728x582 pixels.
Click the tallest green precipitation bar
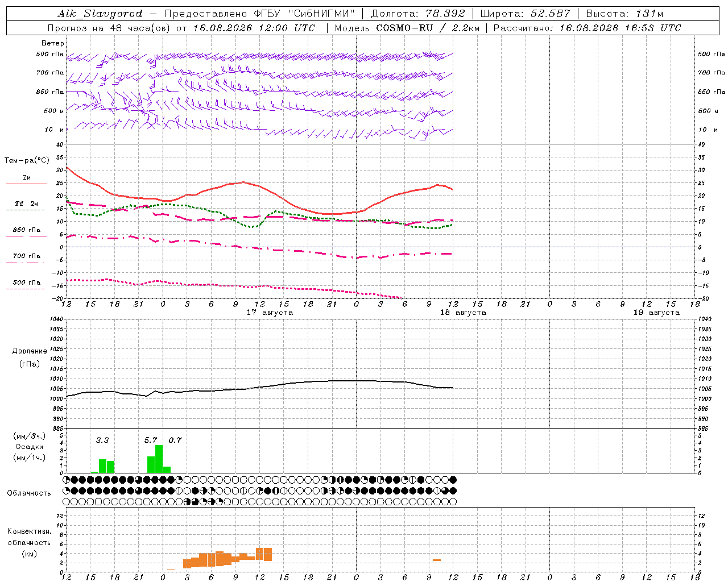[159, 459]
